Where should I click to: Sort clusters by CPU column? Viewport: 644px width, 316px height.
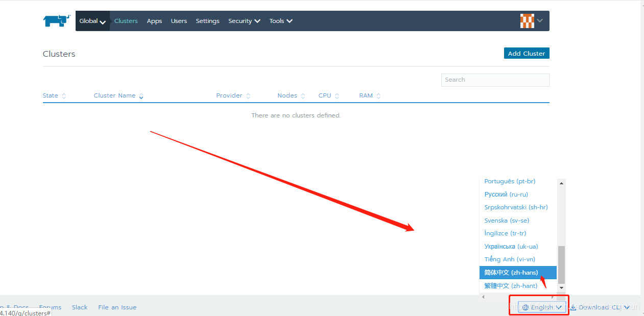coord(328,95)
